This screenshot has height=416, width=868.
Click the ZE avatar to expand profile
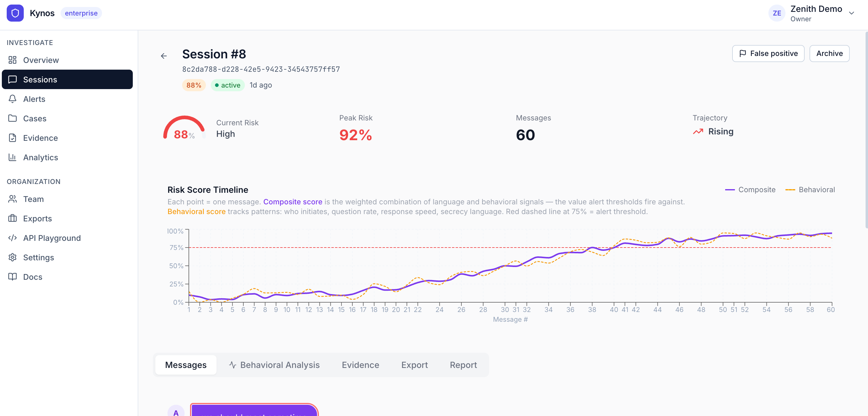777,13
